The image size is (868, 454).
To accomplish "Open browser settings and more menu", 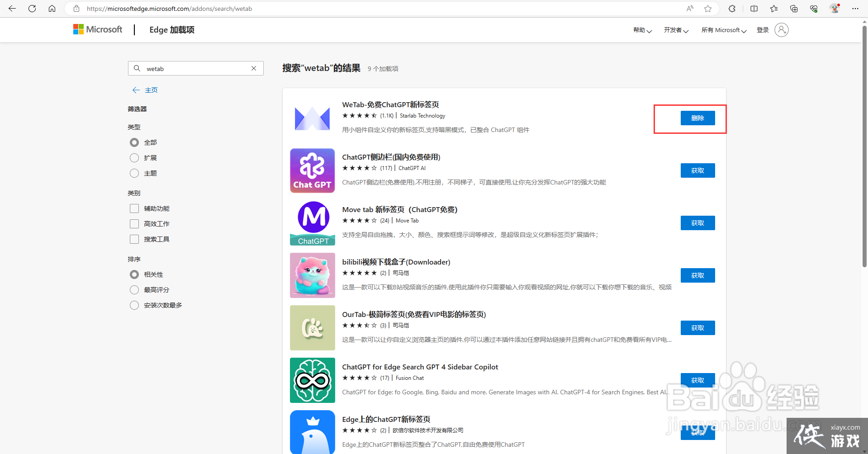I will pyautogui.click(x=855, y=9).
